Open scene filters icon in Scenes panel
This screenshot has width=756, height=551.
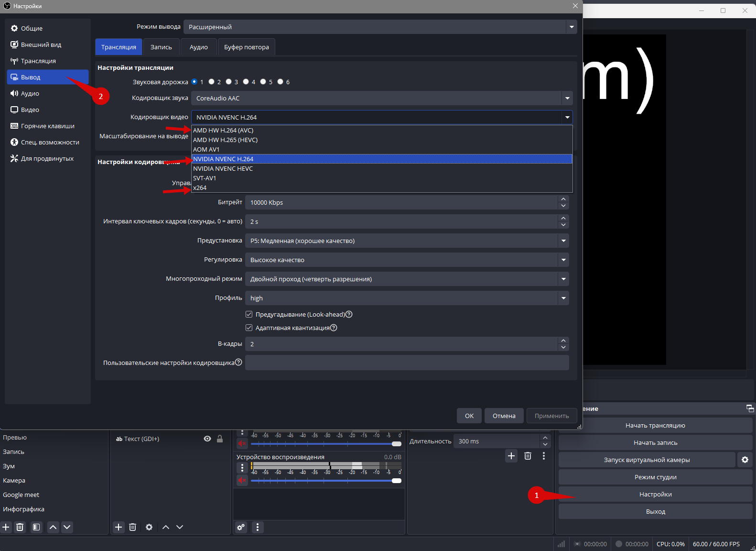coord(36,527)
